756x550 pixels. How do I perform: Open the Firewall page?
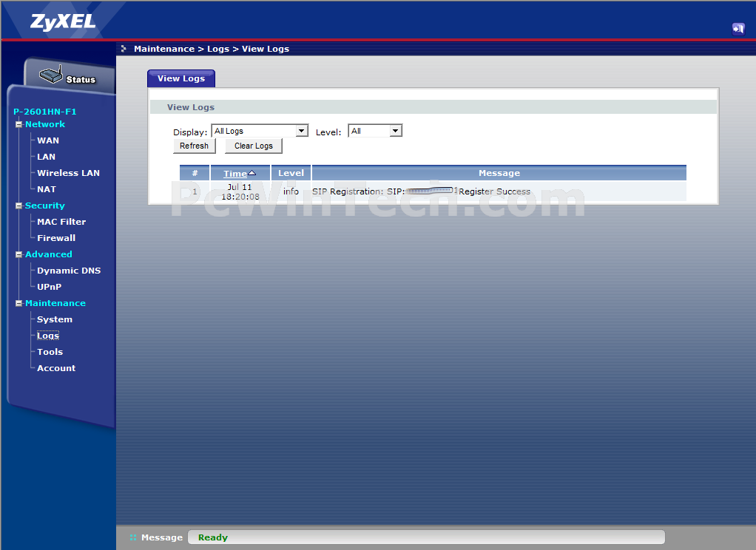tap(56, 238)
